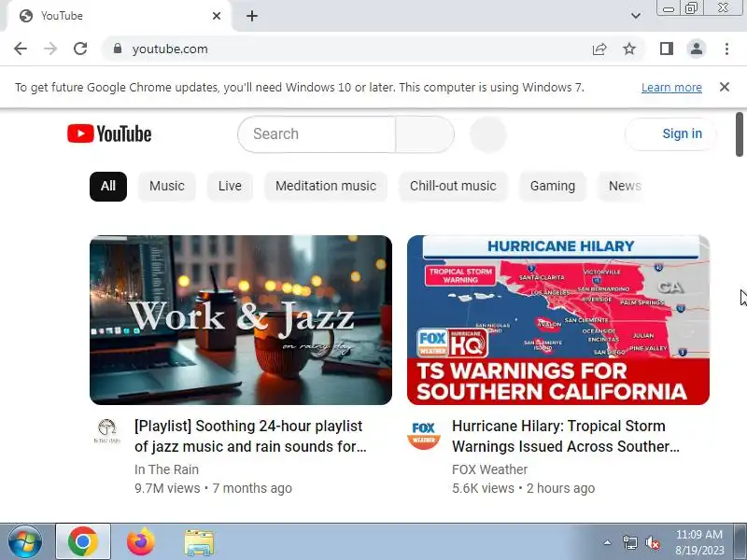The height and width of the screenshot is (560, 747).
Task: Open the Soothing 24-hour playlist title
Action: pyautogui.click(x=250, y=436)
